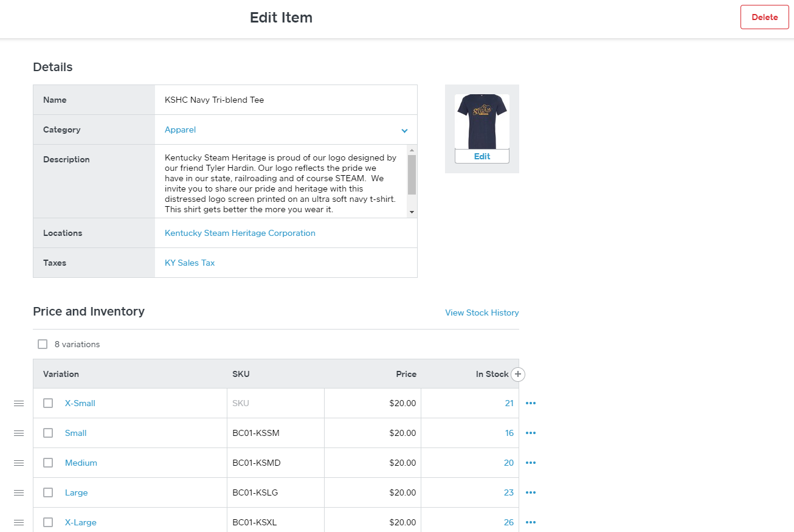794x532 pixels.
Task: Click the BC01-KSSM SKU field
Action: pyautogui.click(x=275, y=433)
